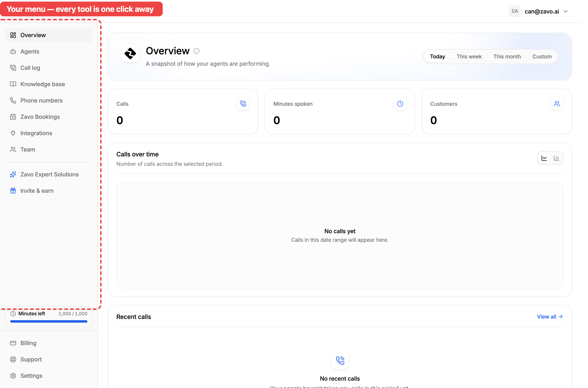The height and width of the screenshot is (388, 588).
Task: Open Zavo Expert Solutions
Action: tap(49, 174)
